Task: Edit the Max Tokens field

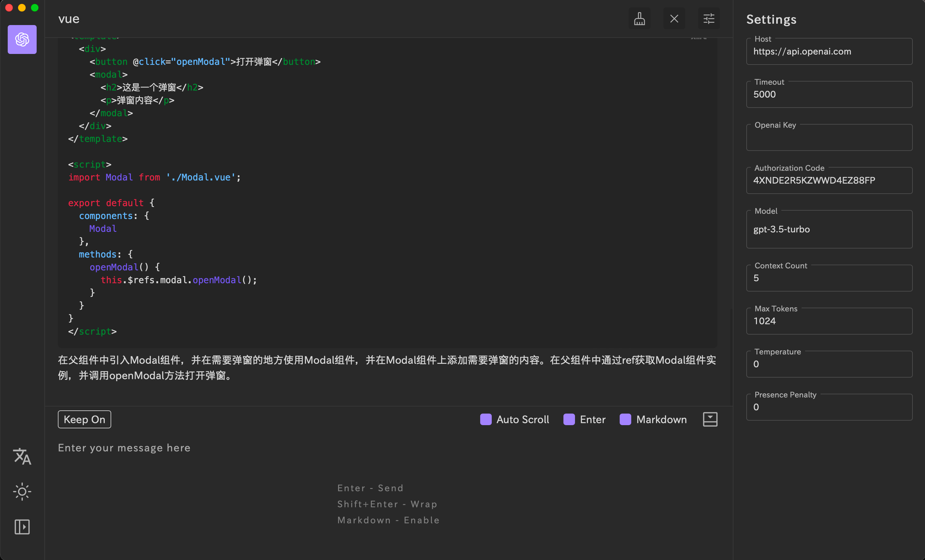Action: click(x=829, y=321)
